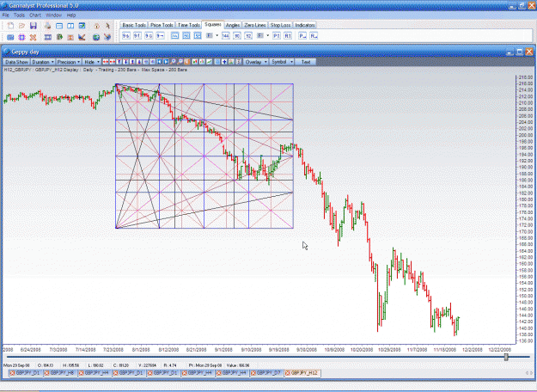The image size is (537, 392).
Task: Switch to the Basic Tools tab
Action: point(134,25)
